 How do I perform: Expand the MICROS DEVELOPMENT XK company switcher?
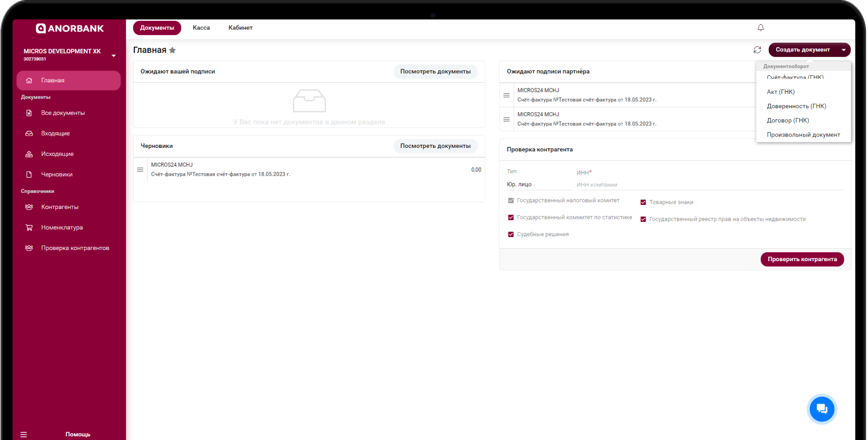click(x=114, y=56)
